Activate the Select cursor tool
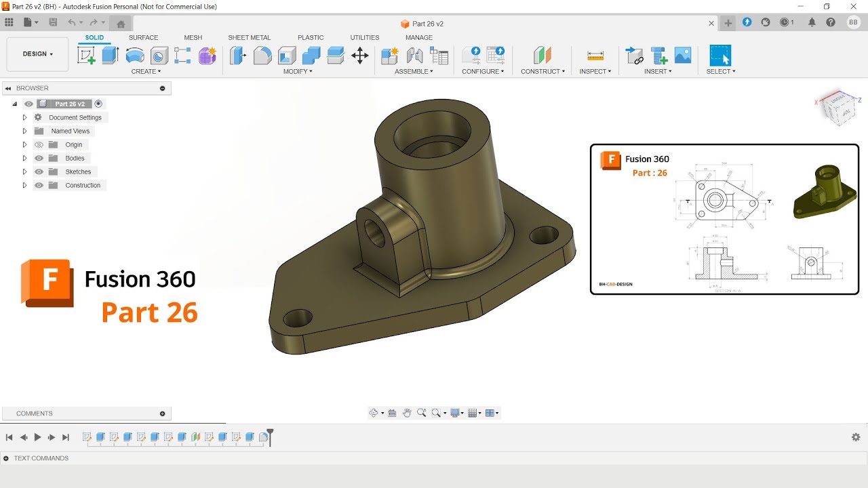 click(x=720, y=56)
